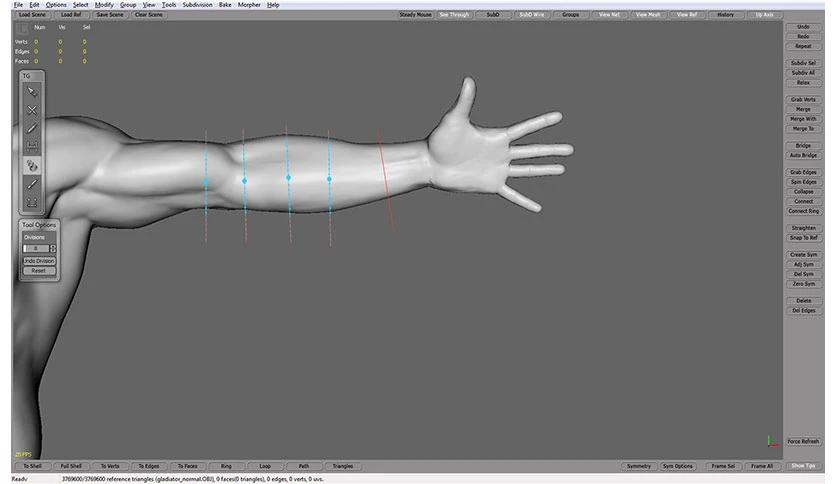Select the pencil draw tool below X icon
The height and width of the screenshot is (484, 836).
[32, 128]
